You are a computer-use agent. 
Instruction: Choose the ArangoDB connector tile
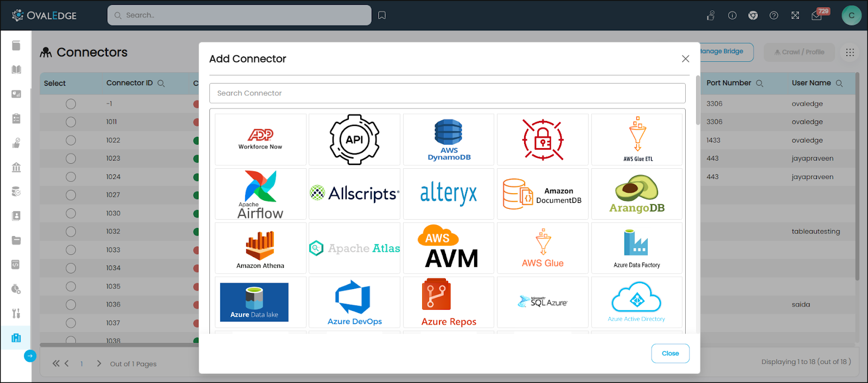(x=637, y=194)
